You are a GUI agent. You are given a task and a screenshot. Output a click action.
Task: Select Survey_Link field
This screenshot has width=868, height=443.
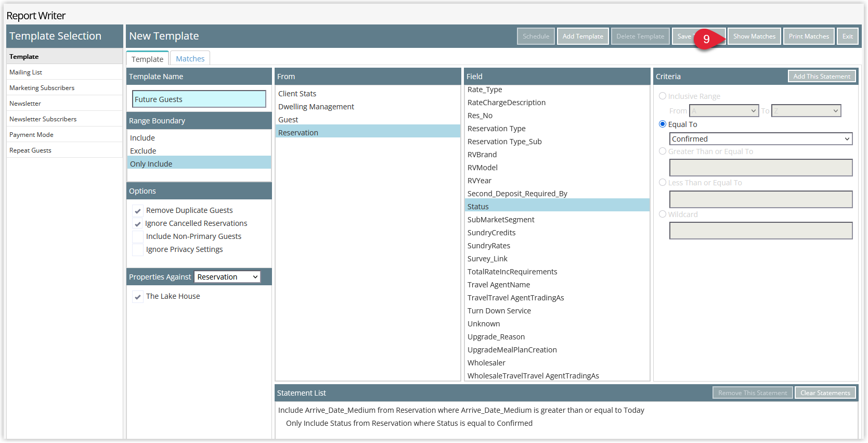coord(557,259)
